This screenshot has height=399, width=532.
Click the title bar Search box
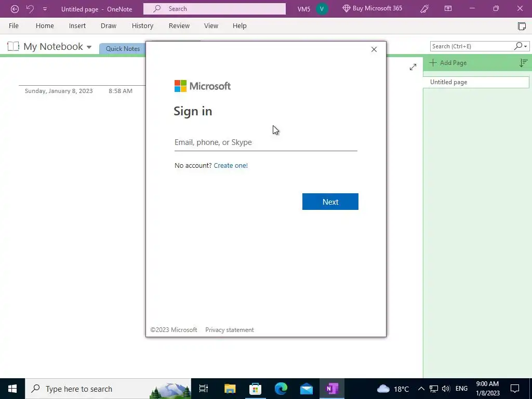coord(215,9)
